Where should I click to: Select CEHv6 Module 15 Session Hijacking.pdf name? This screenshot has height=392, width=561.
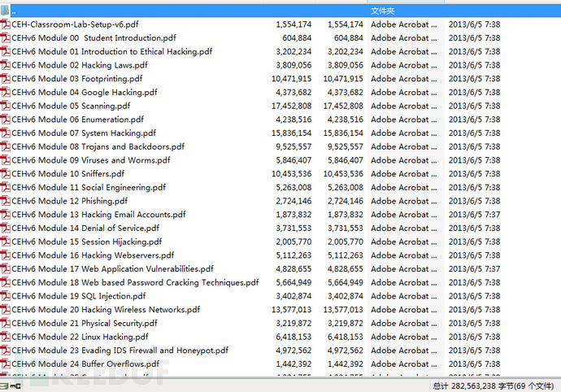(x=86, y=242)
